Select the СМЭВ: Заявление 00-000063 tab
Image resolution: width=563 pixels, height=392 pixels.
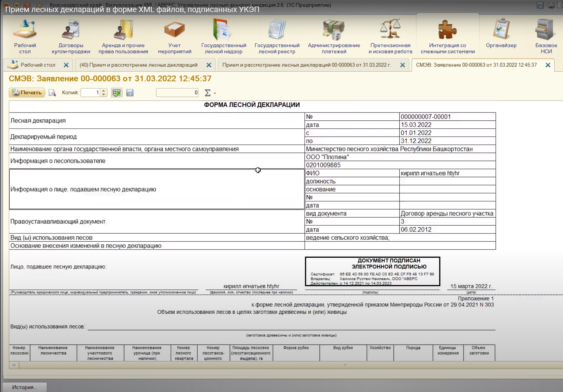coord(476,65)
